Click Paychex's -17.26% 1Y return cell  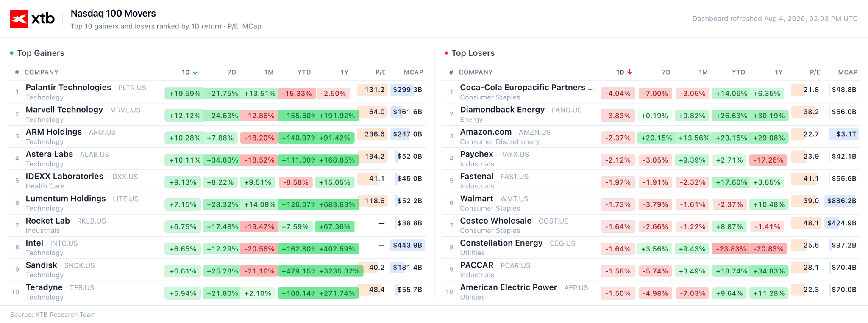[768, 160]
